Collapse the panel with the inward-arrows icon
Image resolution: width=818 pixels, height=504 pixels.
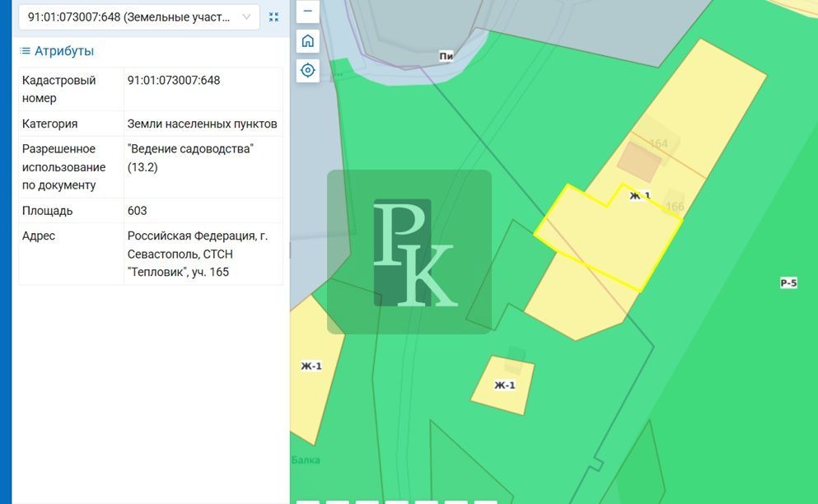tap(273, 16)
